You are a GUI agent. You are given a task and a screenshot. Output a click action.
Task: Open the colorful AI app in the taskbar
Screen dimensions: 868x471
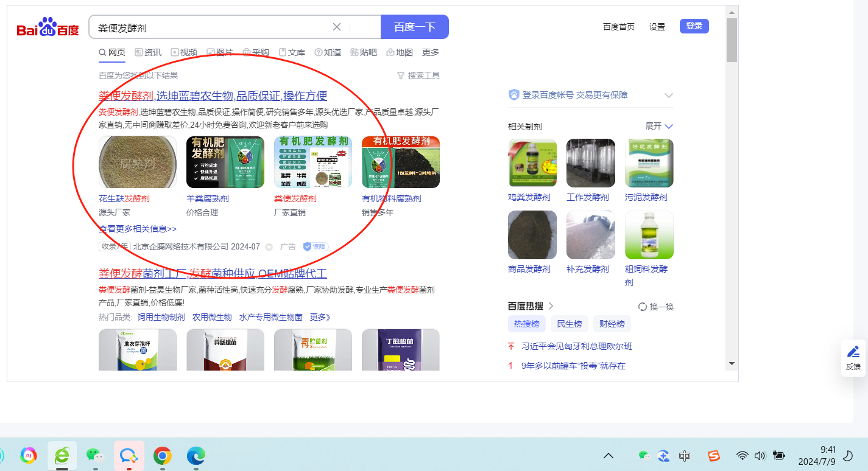(x=28, y=455)
